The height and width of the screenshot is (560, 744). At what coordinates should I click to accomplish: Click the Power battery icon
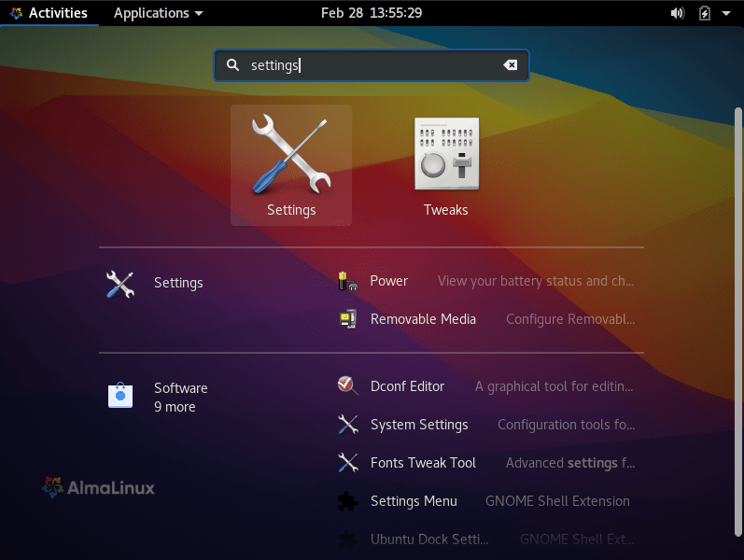(347, 281)
